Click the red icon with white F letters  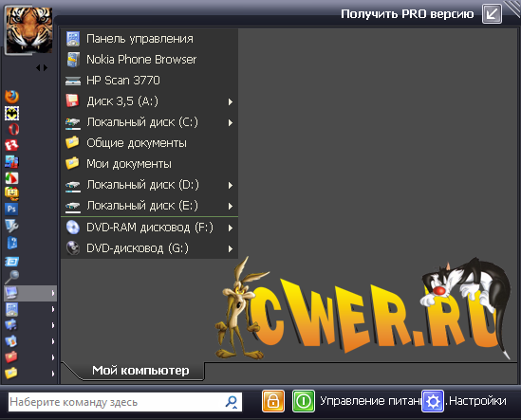click(x=11, y=145)
